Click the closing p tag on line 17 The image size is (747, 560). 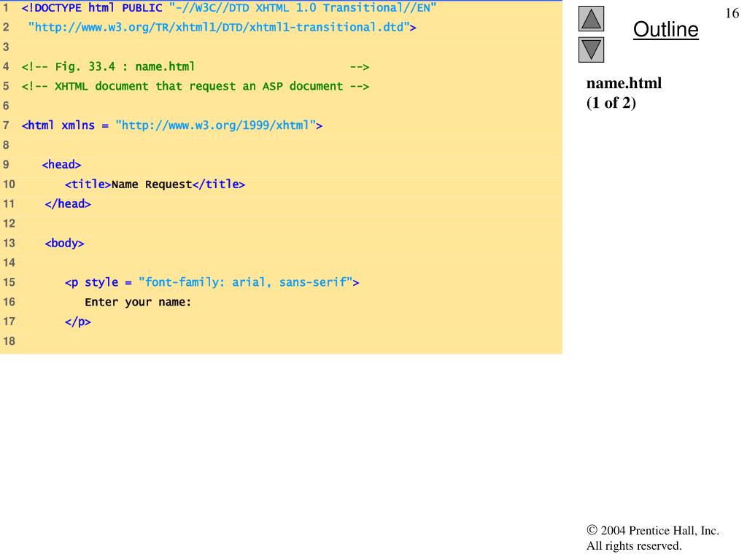77,322
